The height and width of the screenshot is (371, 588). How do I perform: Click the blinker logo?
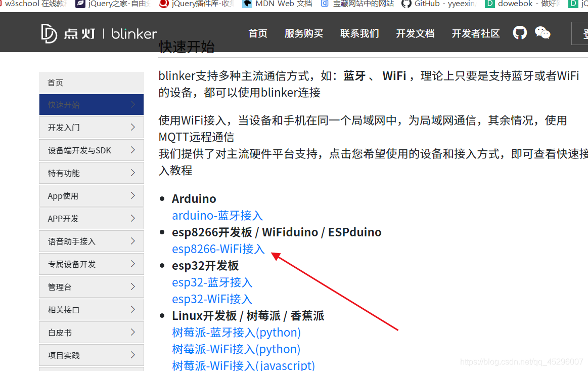click(99, 33)
